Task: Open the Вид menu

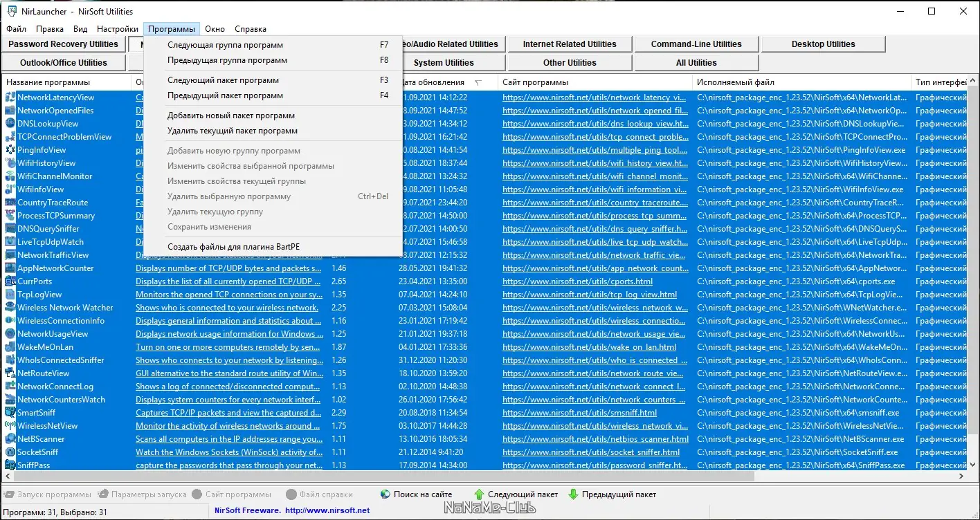Action: point(80,29)
